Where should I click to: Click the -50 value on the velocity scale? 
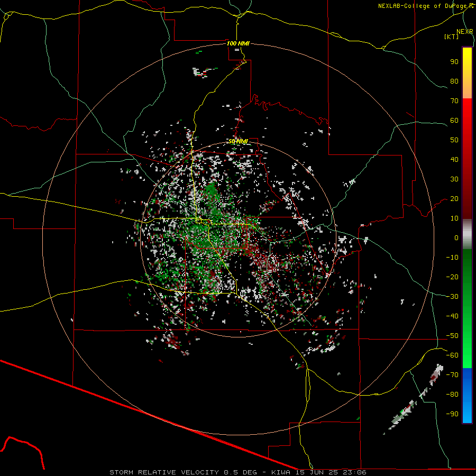452,336
